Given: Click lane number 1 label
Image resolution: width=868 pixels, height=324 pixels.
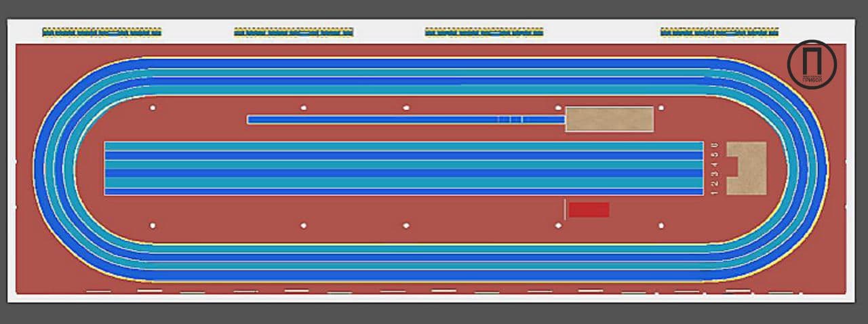Looking at the screenshot, I should [x=714, y=193].
